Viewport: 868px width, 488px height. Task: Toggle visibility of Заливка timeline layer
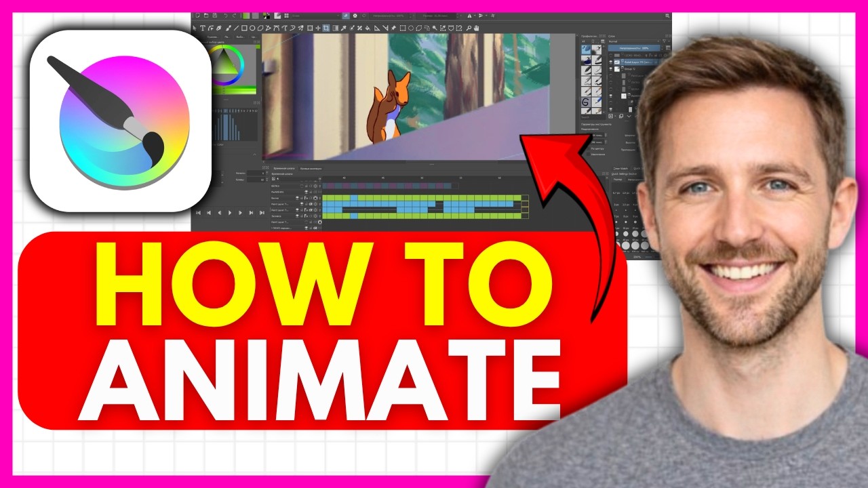coord(297,216)
